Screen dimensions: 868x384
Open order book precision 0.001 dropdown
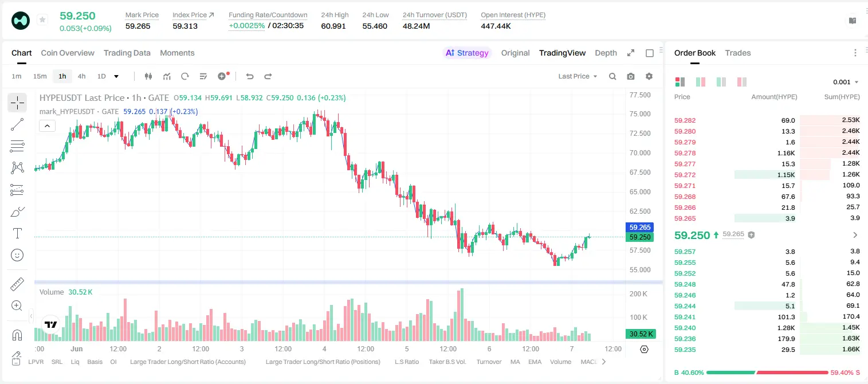pyautogui.click(x=846, y=82)
